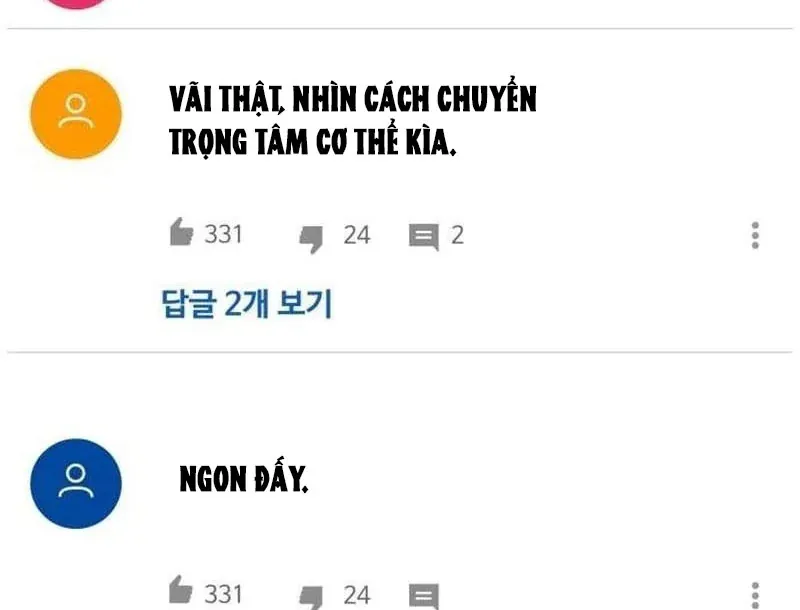Select the NGON ĐẤY comment text
Screen dimensions: 800x610
244,478
